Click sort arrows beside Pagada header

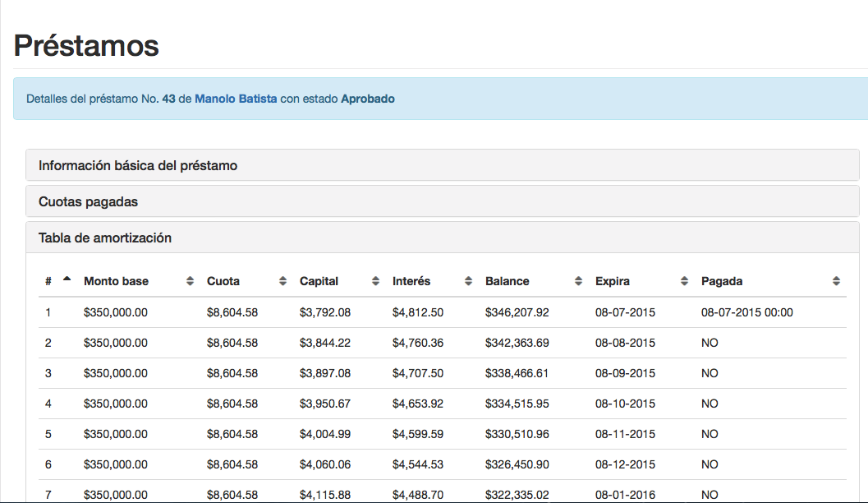tap(836, 281)
